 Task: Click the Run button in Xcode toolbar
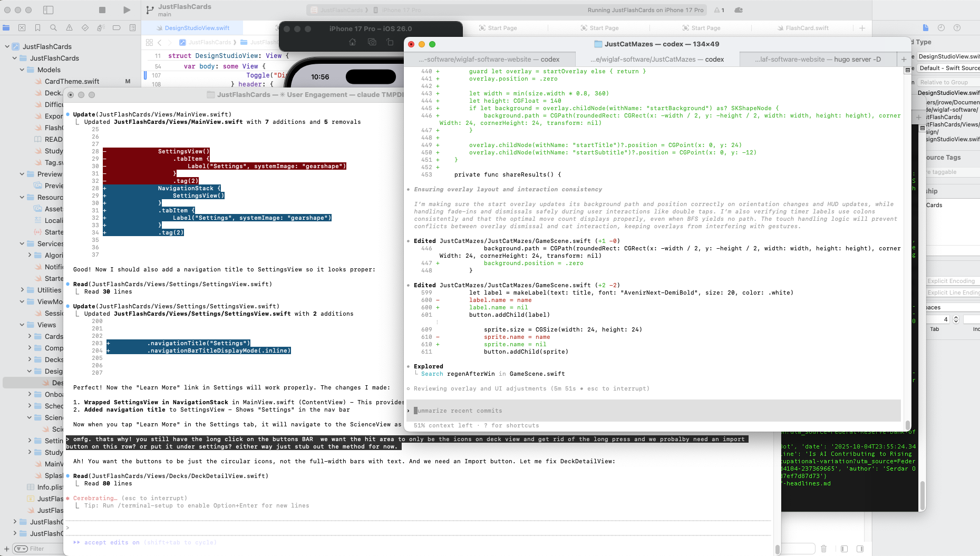pos(127,10)
